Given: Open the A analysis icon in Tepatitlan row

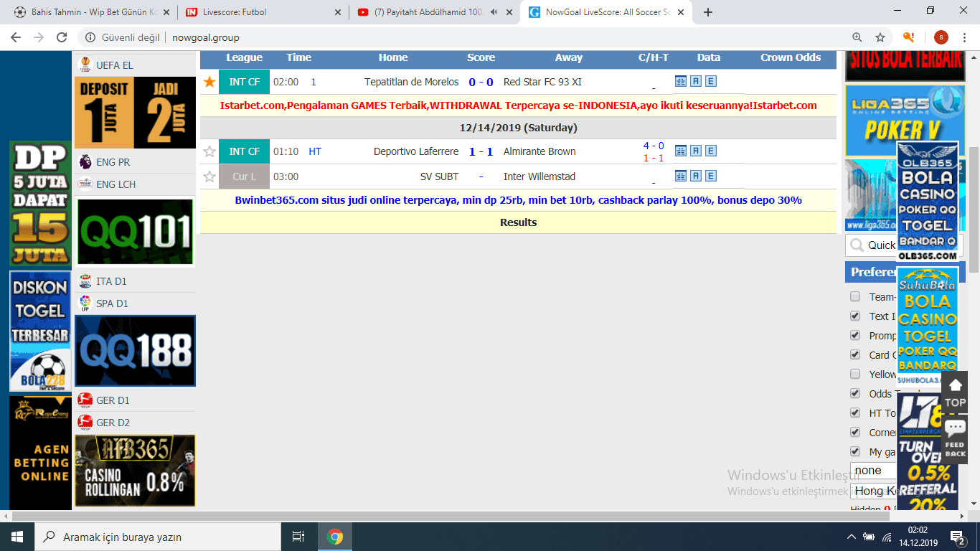Looking at the screenshot, I should pyautogui.click(x=696, y=81).
